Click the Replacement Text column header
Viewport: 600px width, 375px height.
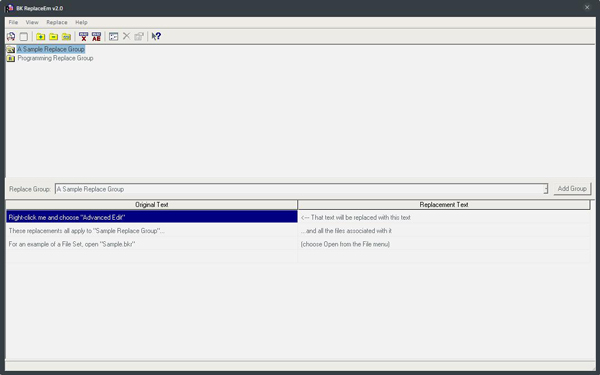tap(444, 205)
